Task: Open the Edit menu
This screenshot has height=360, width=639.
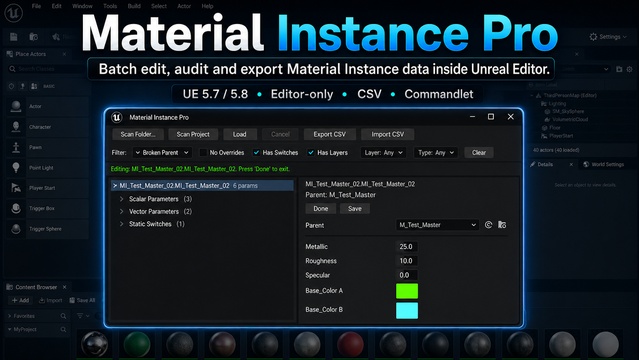Action: [x=56, y=6]
